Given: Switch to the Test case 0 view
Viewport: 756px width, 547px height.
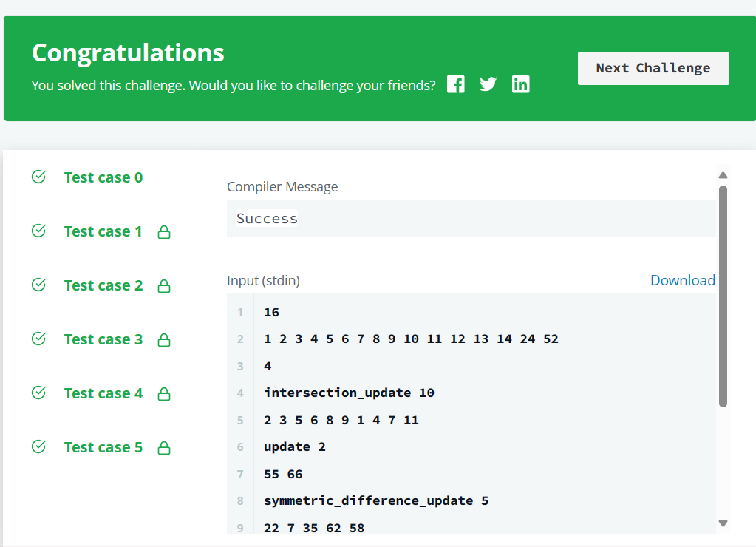Looking at the screenshot, I should [103, 177].
